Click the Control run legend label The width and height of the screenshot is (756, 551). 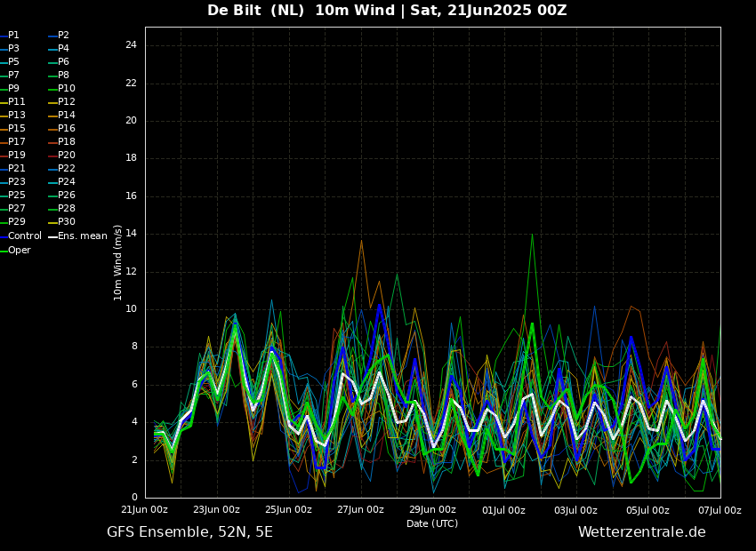coord(25,236)
